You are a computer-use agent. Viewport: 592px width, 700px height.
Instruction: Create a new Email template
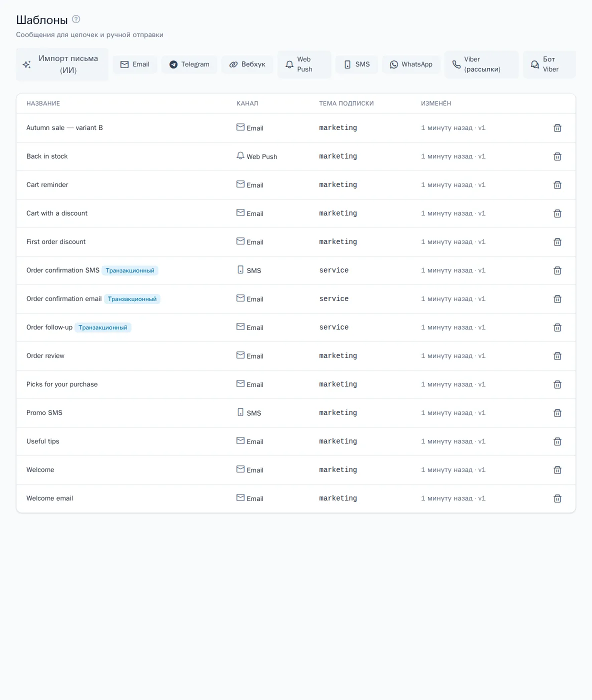pos(135,64)
